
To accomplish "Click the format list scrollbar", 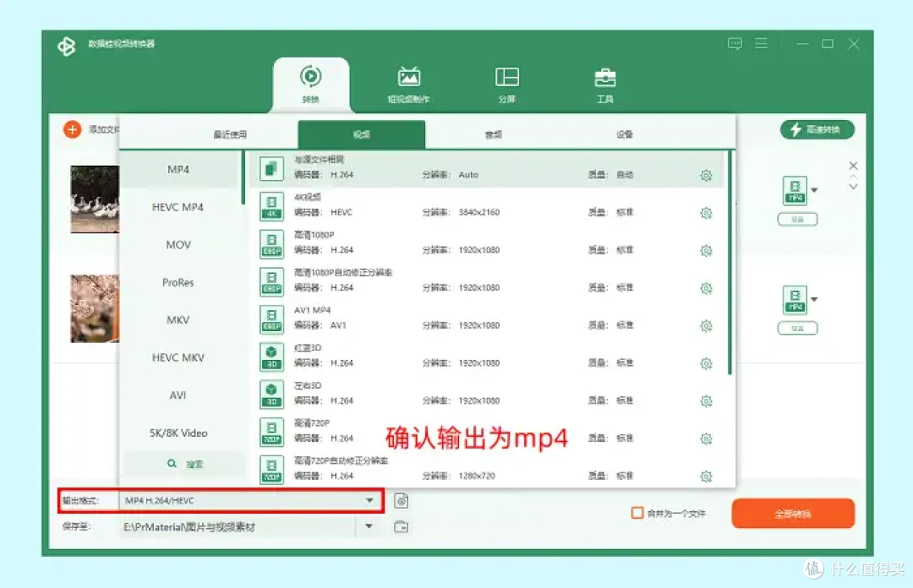I will [243, 178].
